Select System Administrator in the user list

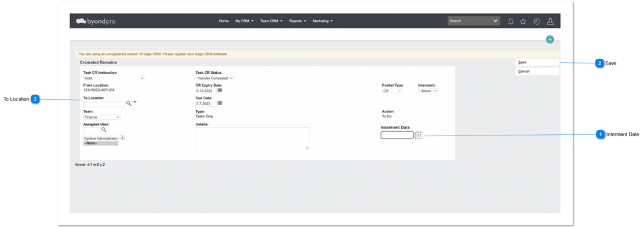[101, 139]
